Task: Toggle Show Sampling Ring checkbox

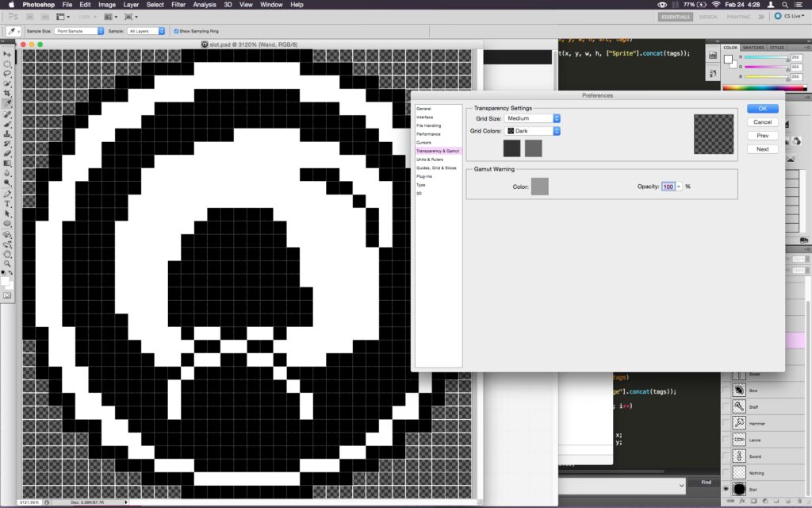Action: [x=176, y=31]
